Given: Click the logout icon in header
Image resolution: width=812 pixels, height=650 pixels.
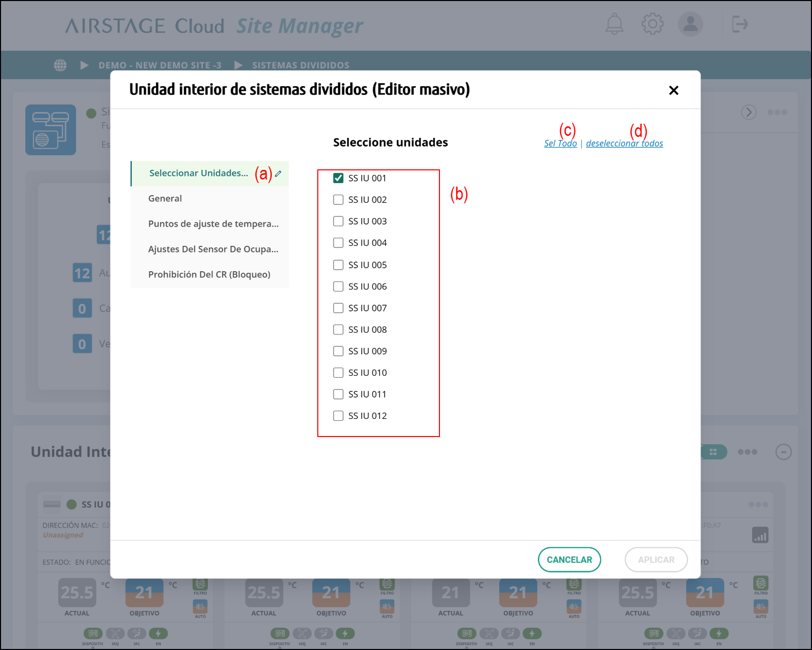Looking at the screenshot, I should [x=740, y=24].
